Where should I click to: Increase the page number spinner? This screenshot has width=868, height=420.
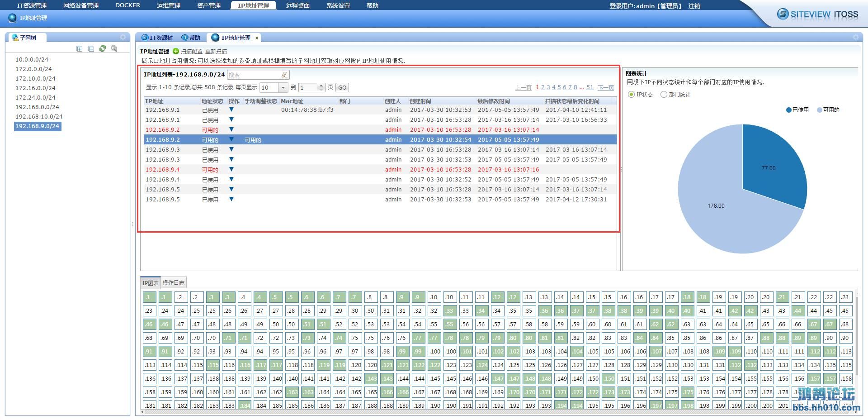[321, 85]
